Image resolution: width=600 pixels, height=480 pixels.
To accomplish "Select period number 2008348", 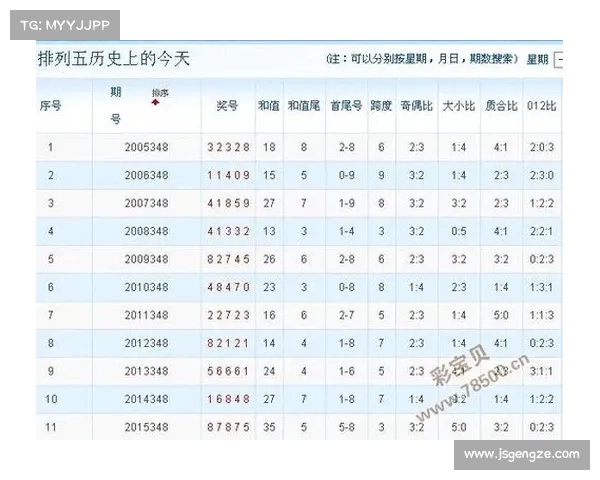I will tap(146, 231).
